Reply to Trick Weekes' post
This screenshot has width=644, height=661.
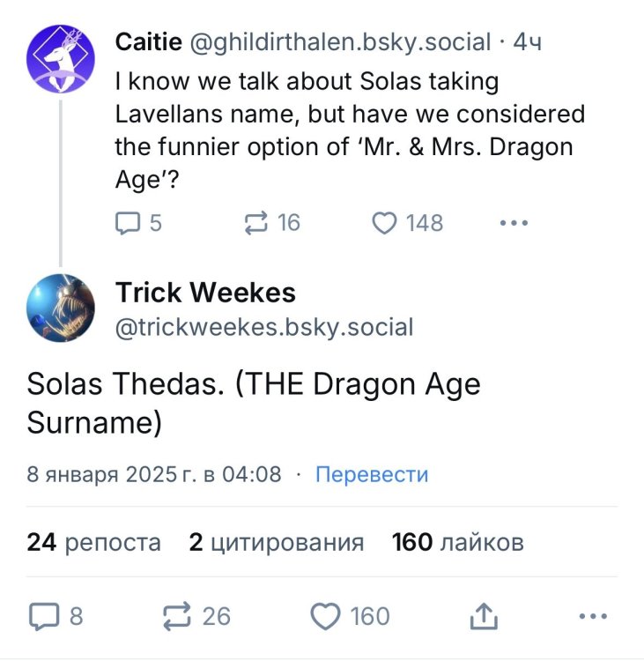point(43,616)
